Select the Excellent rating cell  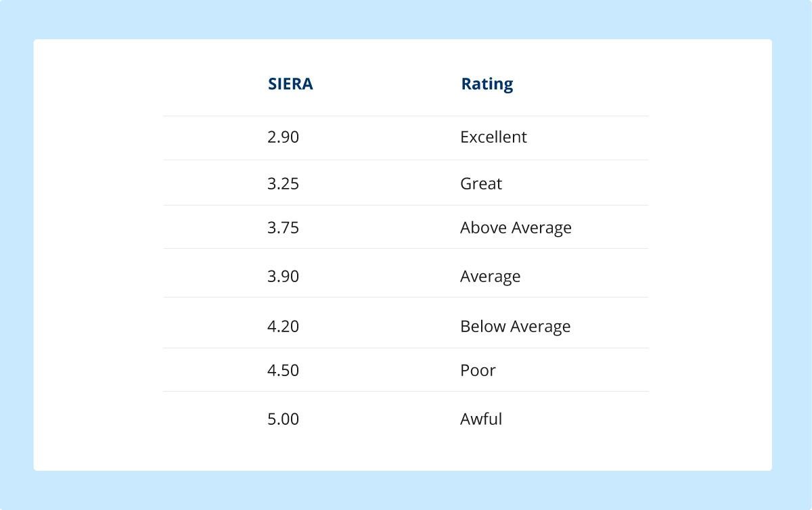(493, 137)
